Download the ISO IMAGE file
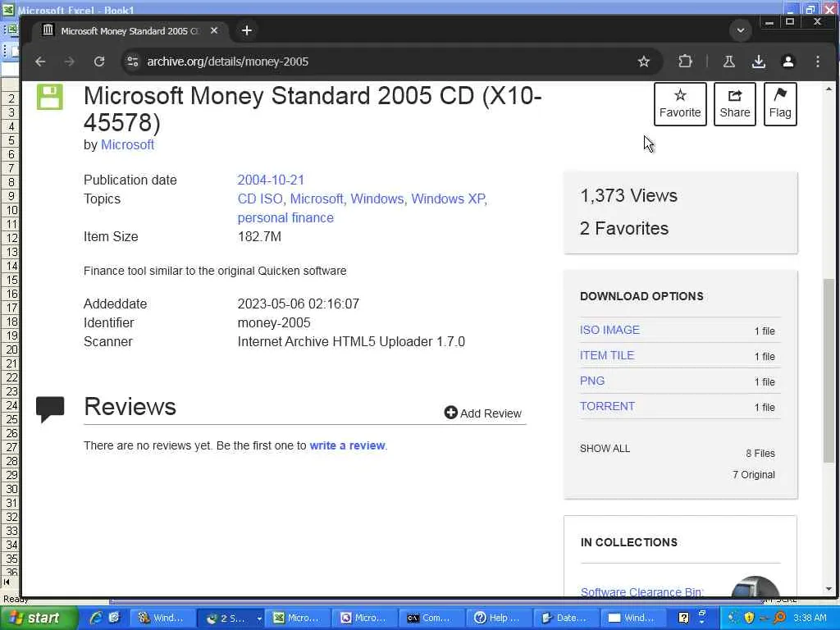Screen dimensions: 840x630 pyautogui.click(x=609, y=330)
